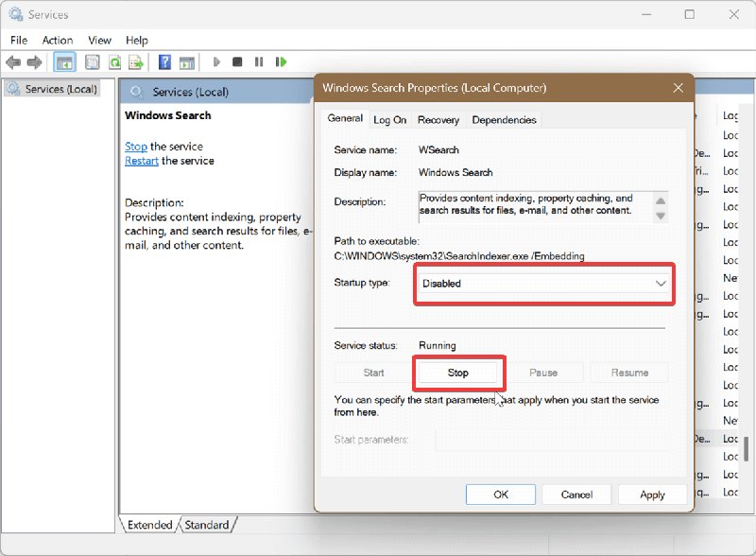
Task: Click the Export List toolbar icon
Action: pos(136,61)
